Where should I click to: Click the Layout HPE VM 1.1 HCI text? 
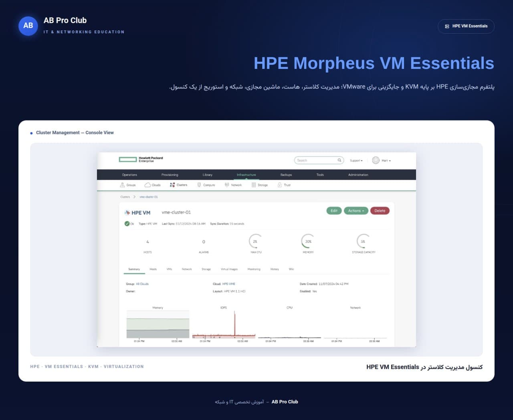click(x=229, y=291)
